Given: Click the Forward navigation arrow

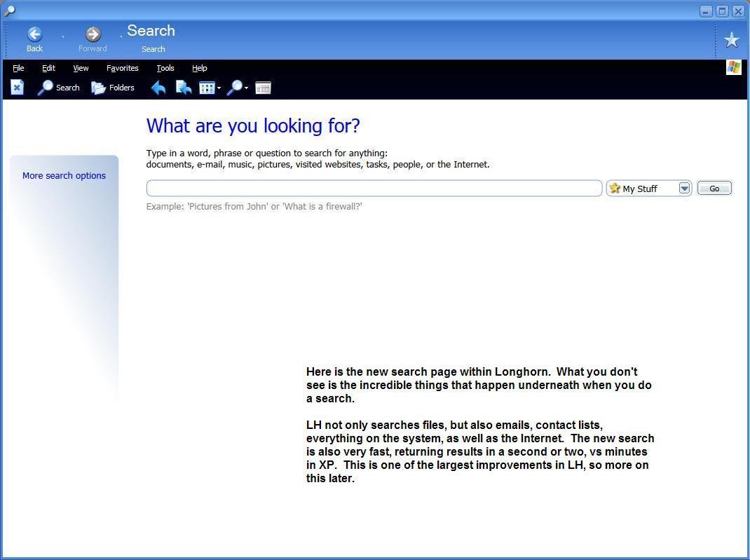Looking at the screenshot, I should pyautogui.click(x=93, y=34).
